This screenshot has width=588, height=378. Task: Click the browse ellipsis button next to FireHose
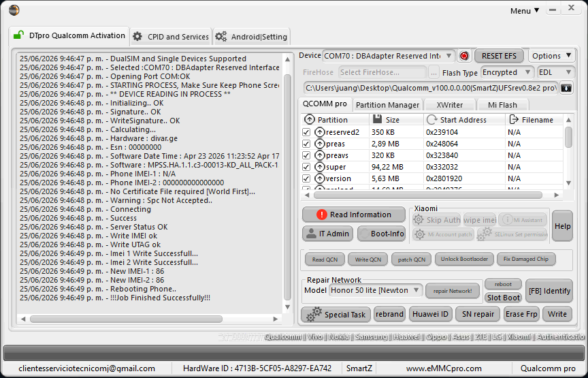[x=434, y=72]
